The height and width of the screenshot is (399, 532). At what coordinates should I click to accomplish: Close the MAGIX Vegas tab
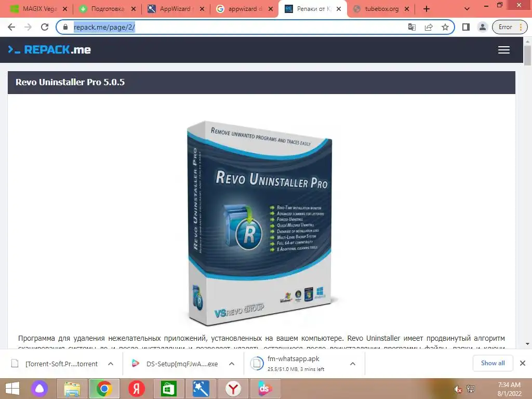(65, 9)
